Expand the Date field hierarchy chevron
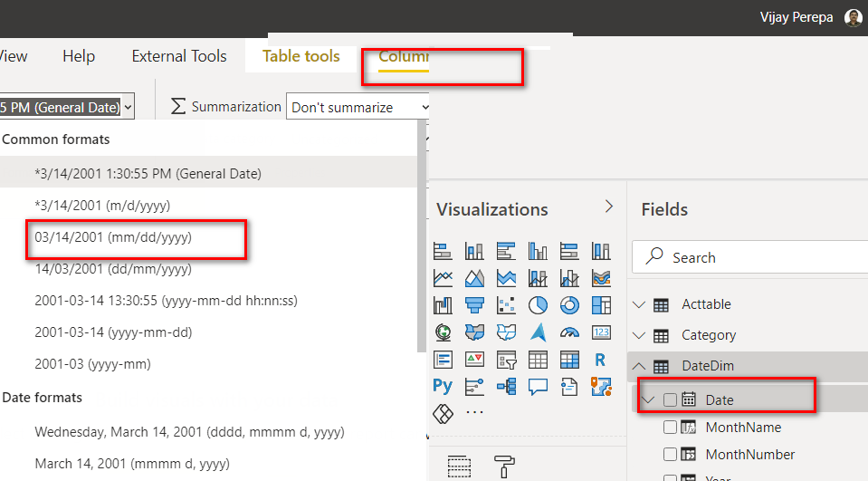 tap(648, 399)
